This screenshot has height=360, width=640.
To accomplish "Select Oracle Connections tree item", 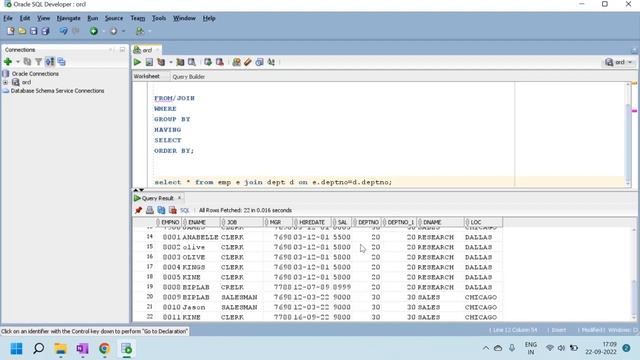I will [35, 74].
